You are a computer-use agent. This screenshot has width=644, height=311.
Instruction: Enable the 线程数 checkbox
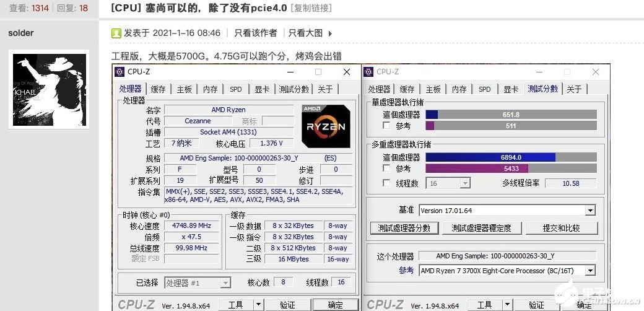pyautogui.click(x=386, y=183)
